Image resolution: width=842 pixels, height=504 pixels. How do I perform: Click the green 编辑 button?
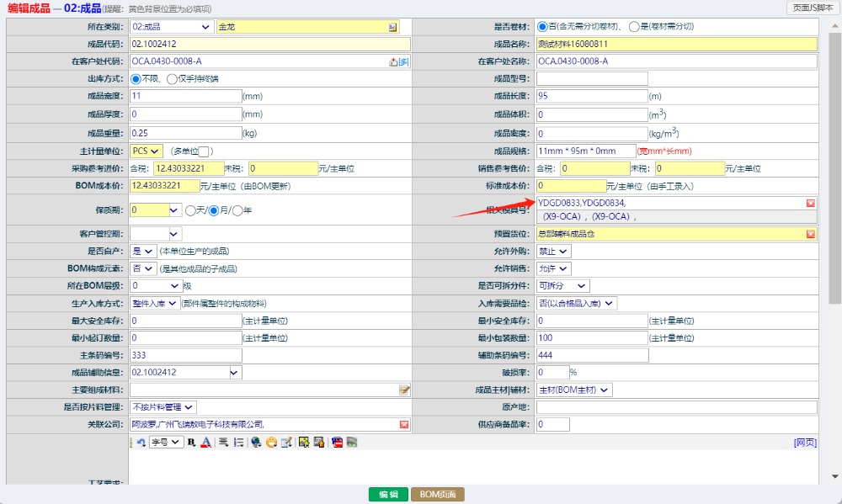tap(387, 495)
